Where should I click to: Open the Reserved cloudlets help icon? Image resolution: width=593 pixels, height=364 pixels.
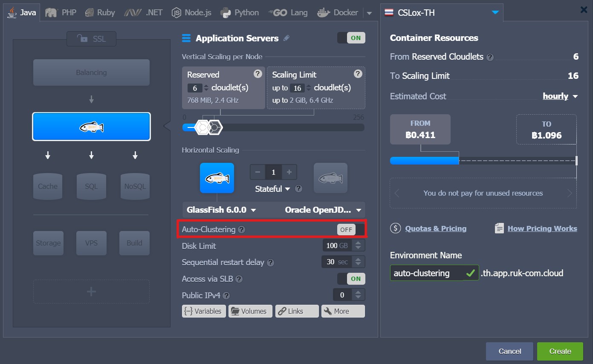point(257,74)
